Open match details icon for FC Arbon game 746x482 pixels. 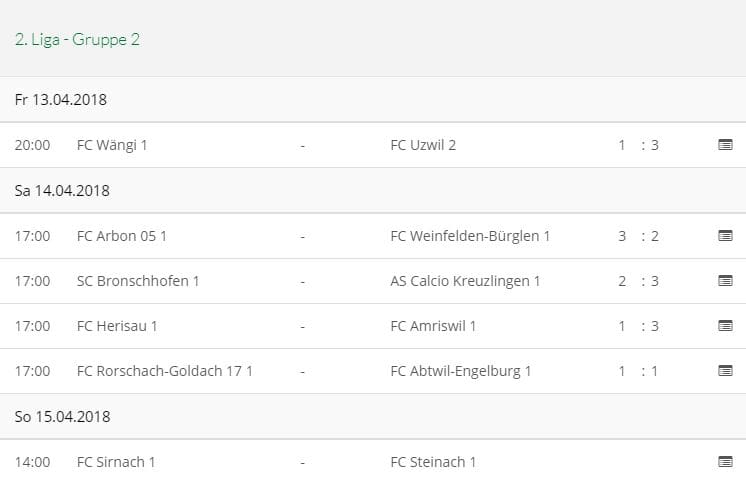725,236
